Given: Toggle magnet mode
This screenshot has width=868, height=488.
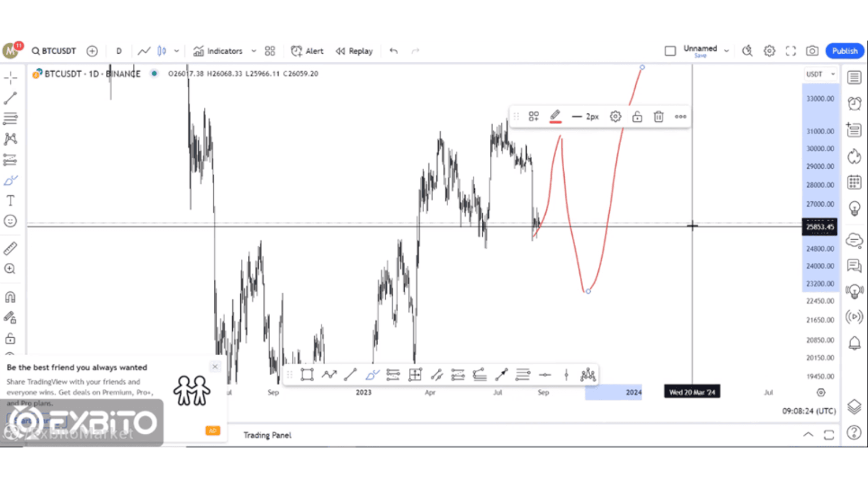Looking at the screenshot, I should point(10,297).
